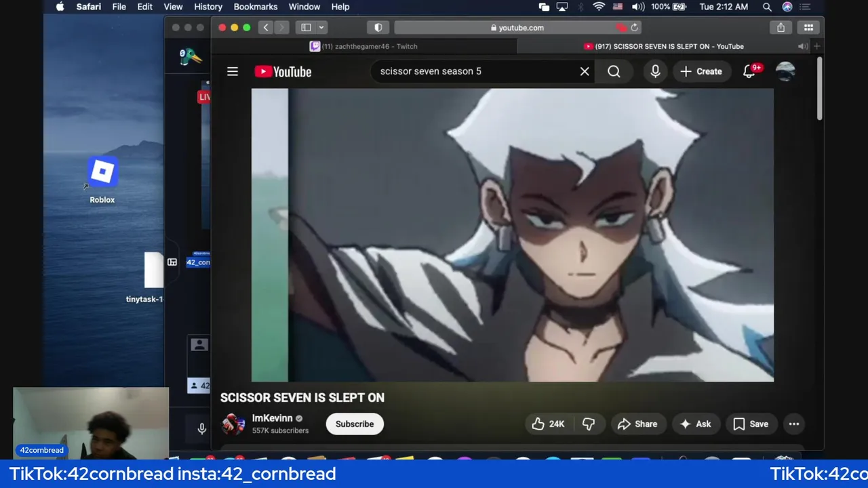Show Safari tab overview grid
The image size is (868, 488).
[808, 28]
